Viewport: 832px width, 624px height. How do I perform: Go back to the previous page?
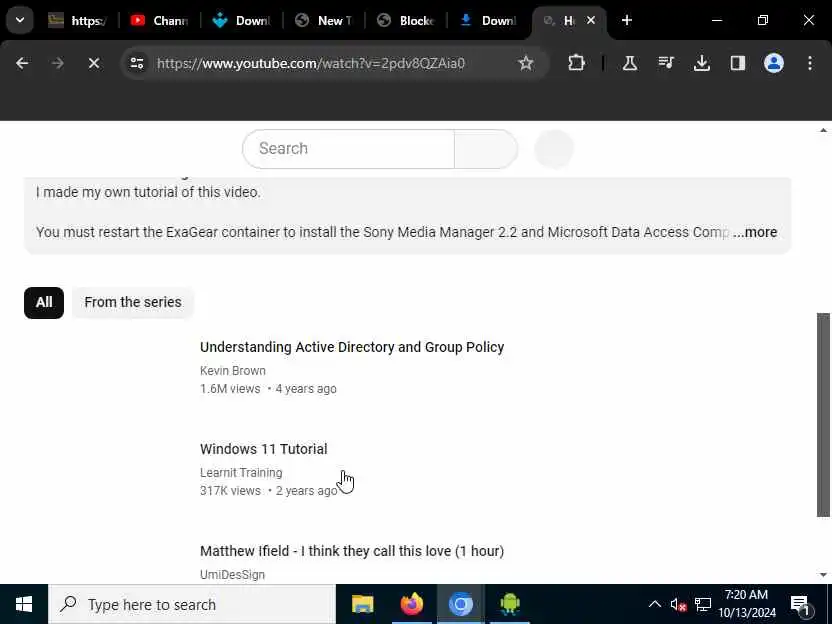pyautogui.click(x=22, y=64)
